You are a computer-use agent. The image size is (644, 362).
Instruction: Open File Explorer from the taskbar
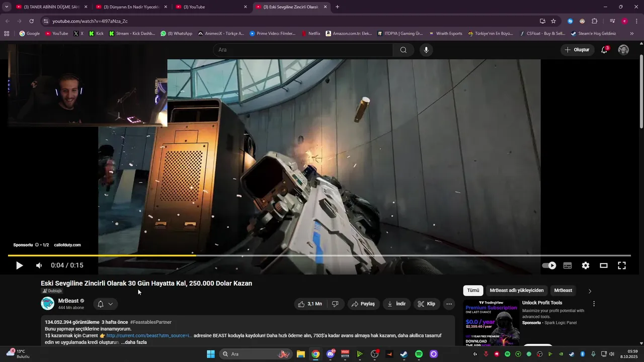pyautogui.click(x=300, y=354)
